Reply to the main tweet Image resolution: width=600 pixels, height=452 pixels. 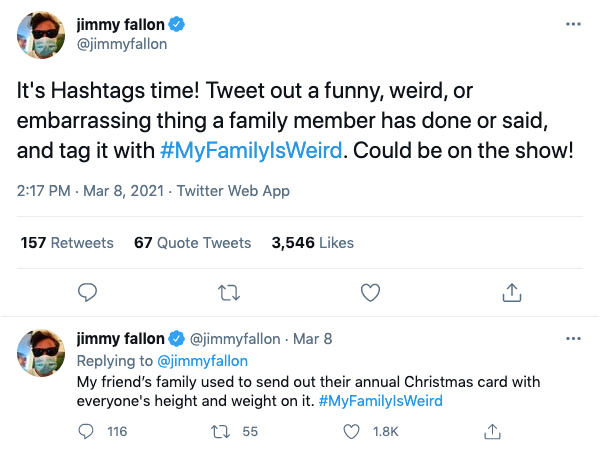(88, 292)
